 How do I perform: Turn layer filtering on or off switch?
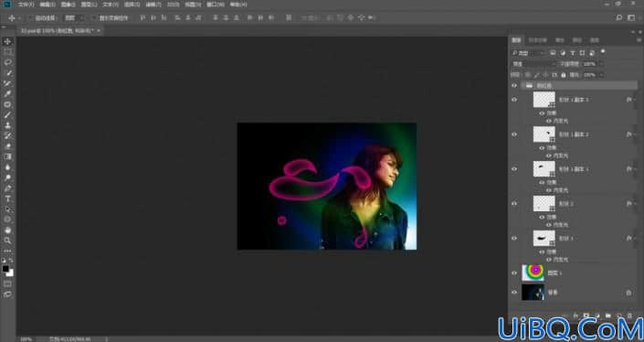click(603, 52)
